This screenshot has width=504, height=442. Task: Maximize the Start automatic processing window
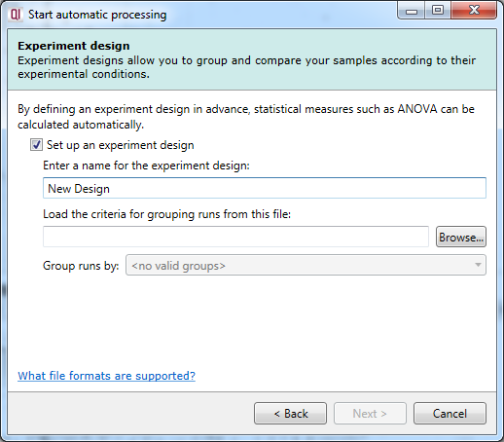[x=438, y=11]
